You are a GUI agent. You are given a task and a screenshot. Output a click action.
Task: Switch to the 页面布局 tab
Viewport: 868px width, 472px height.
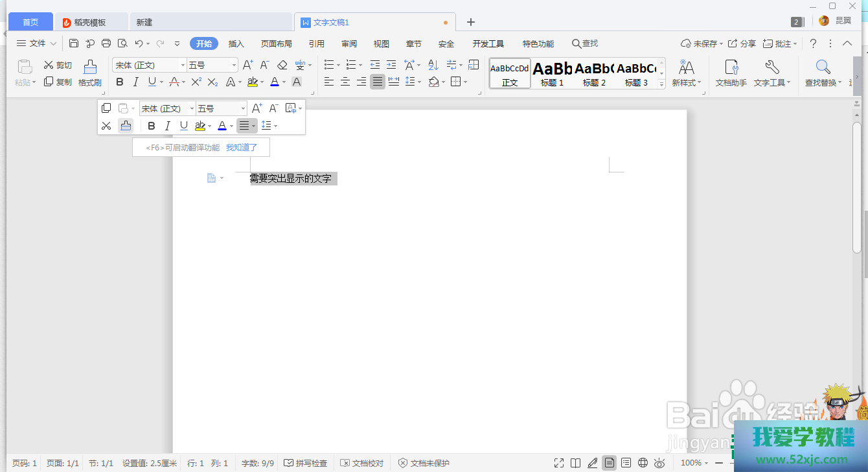276,43
